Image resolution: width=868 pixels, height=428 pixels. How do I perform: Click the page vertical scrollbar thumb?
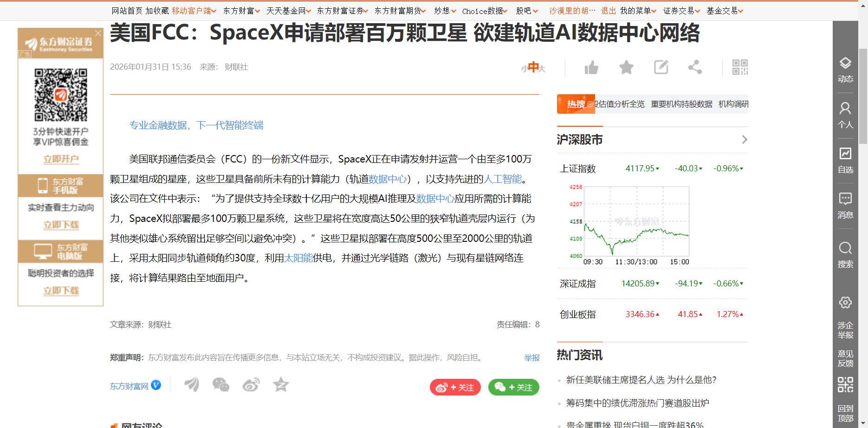(x=863, y=96)
